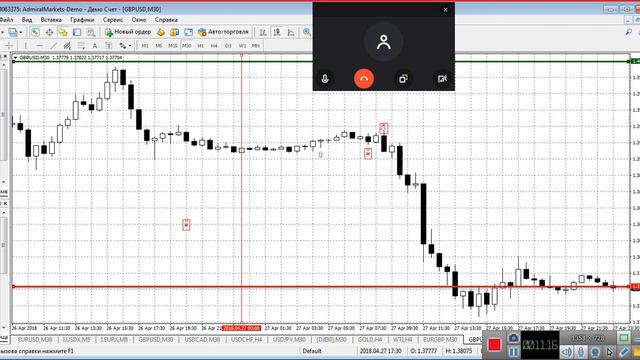The height and width of the screenshot is (360, 640).
Task: Pause the screen recording
Action: point(513,351)
